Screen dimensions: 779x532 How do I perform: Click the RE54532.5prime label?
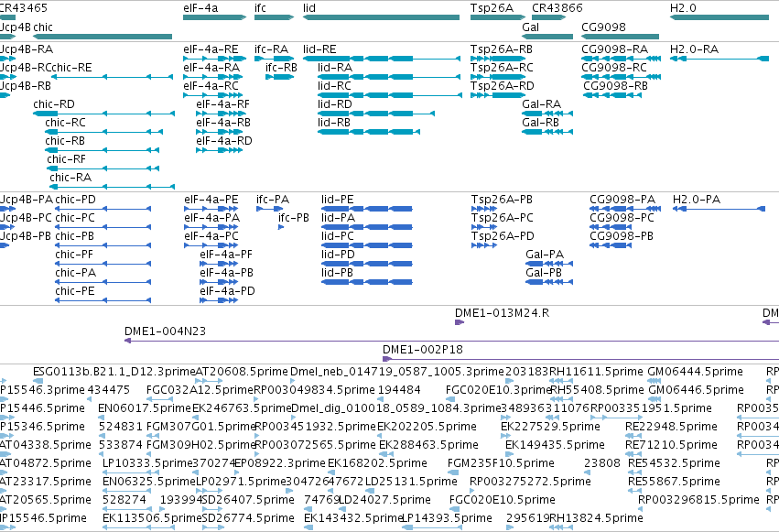(674, 463)
